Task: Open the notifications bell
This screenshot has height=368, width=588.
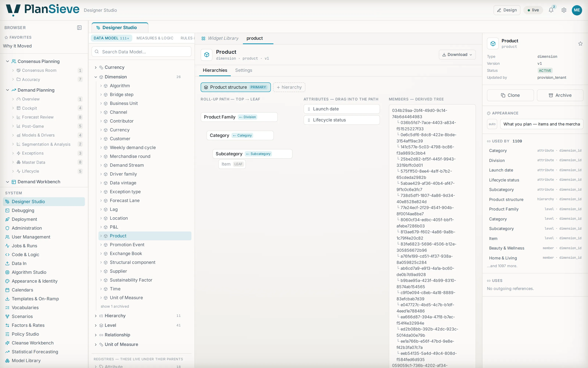Action: tap(551, 10)
